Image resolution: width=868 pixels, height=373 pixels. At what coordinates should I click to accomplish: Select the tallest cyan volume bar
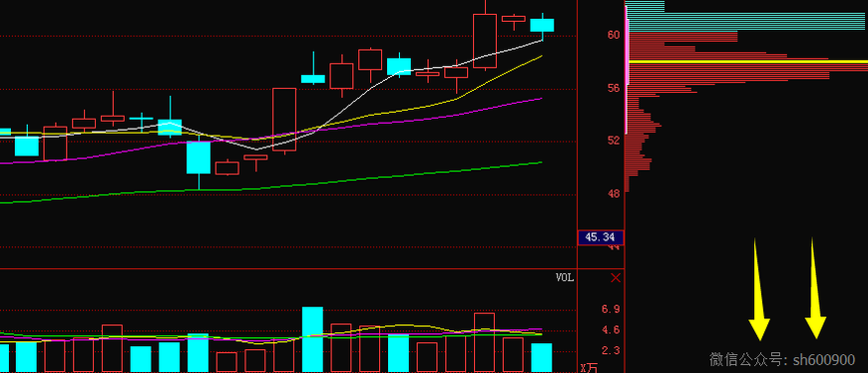pos(312,340)
